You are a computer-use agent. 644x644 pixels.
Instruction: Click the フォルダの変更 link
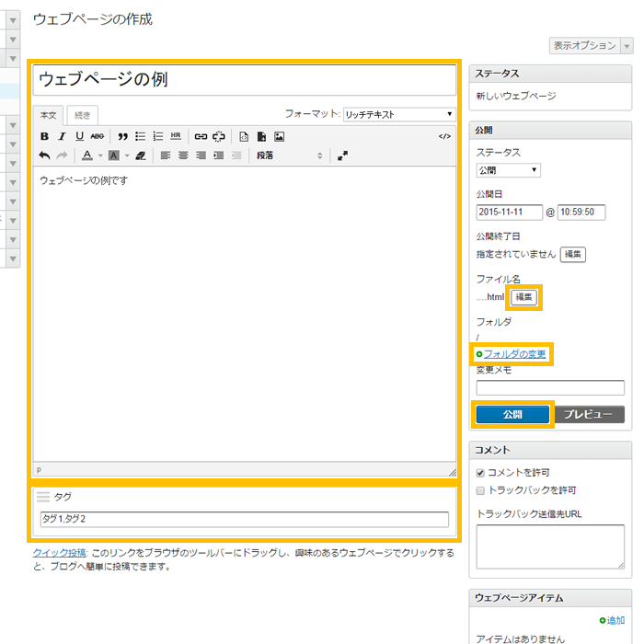click(x=514, y=354)
